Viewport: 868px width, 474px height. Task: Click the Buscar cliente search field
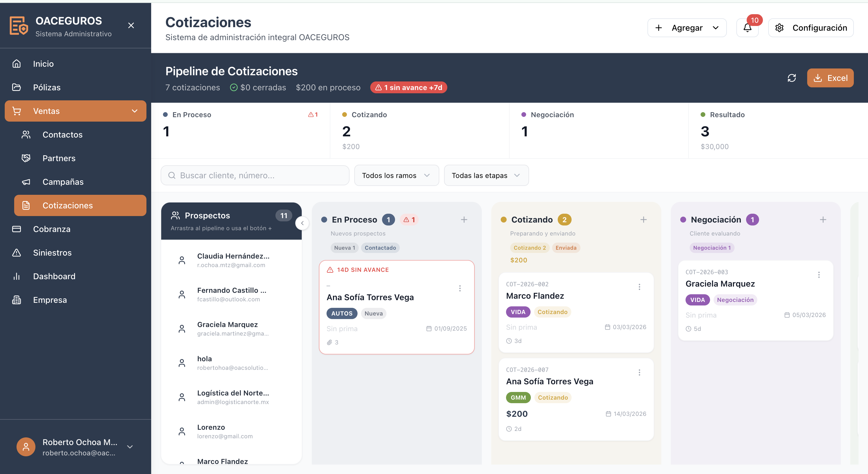click(255, 175)
